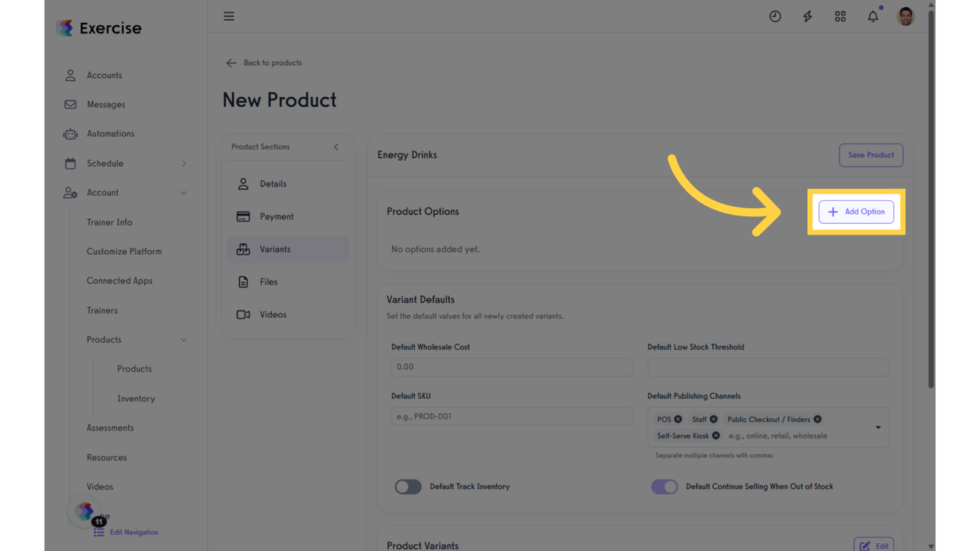This screenshot has width=980, height=551.
Task: Go to Connected Apps in the sidebar
Action: 120,281
